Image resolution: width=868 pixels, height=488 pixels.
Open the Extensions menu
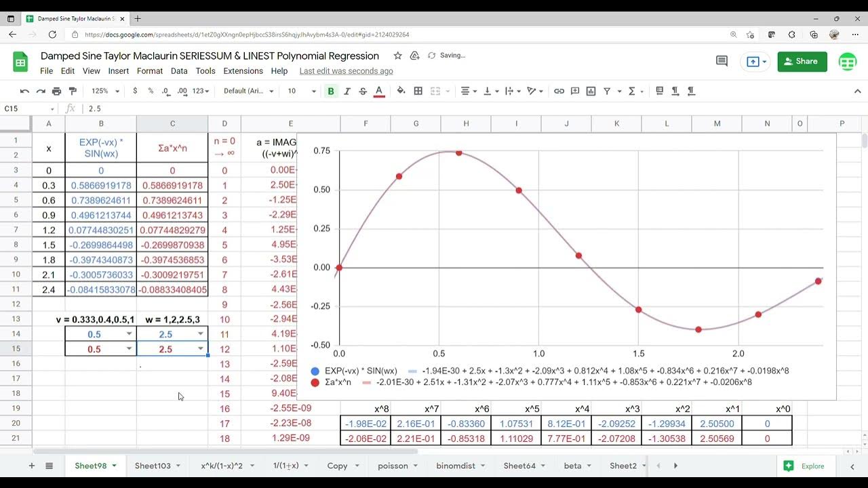point(243,70)
